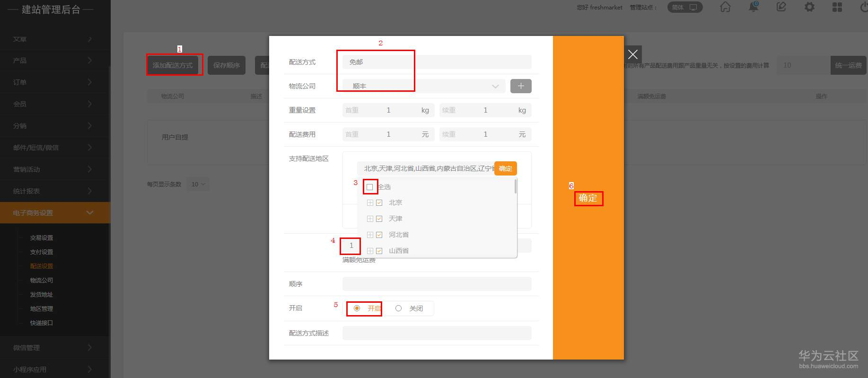Select the 开启 radio button
The width and height of the screenshot is (868, 378).
[357, 308]
